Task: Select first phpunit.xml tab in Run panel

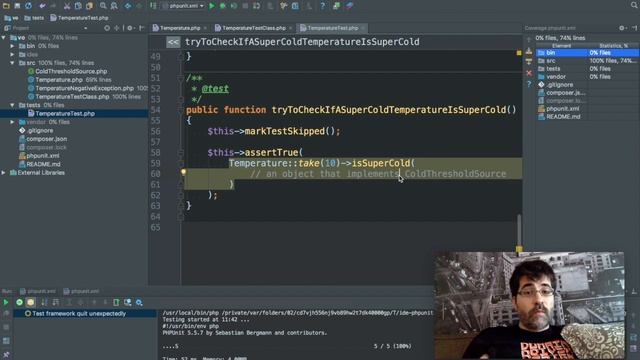Action: tap(38, 291)
